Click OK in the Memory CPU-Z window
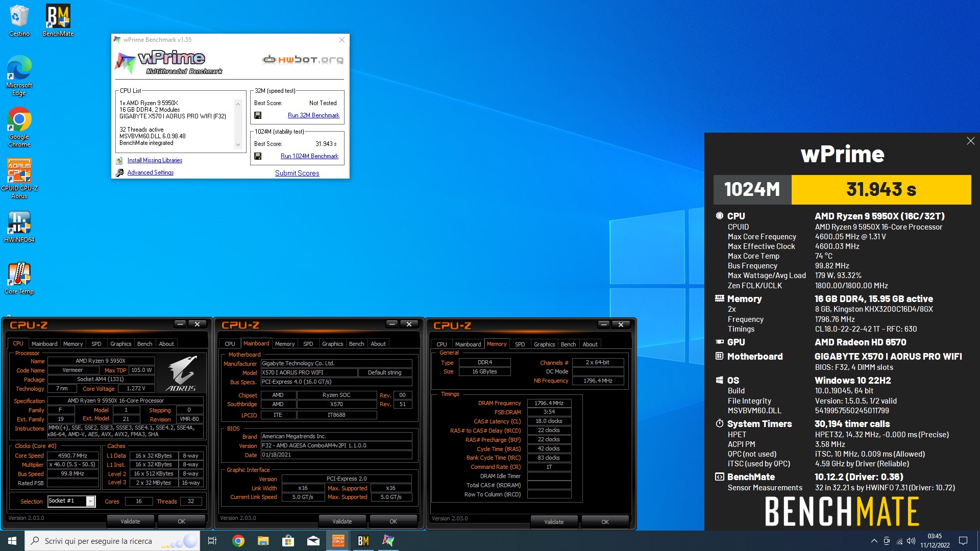 pyautogui.click(x=605, y=522)
